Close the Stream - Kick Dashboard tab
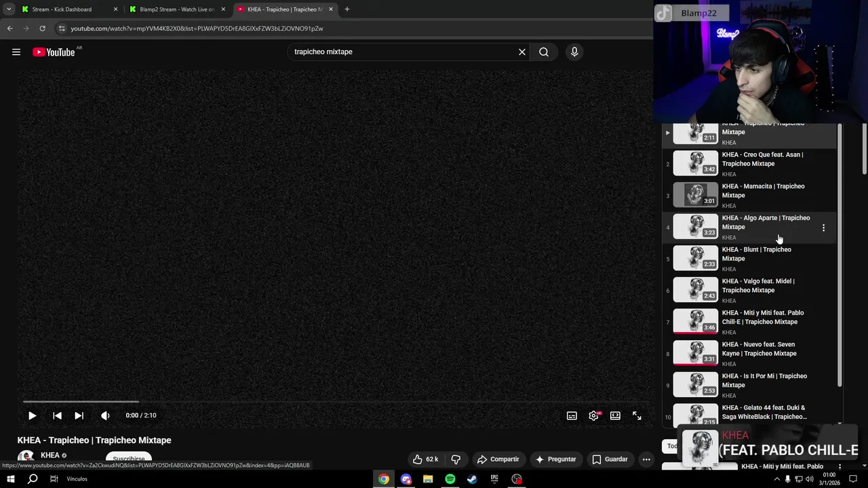 click(x=115, y=9)
